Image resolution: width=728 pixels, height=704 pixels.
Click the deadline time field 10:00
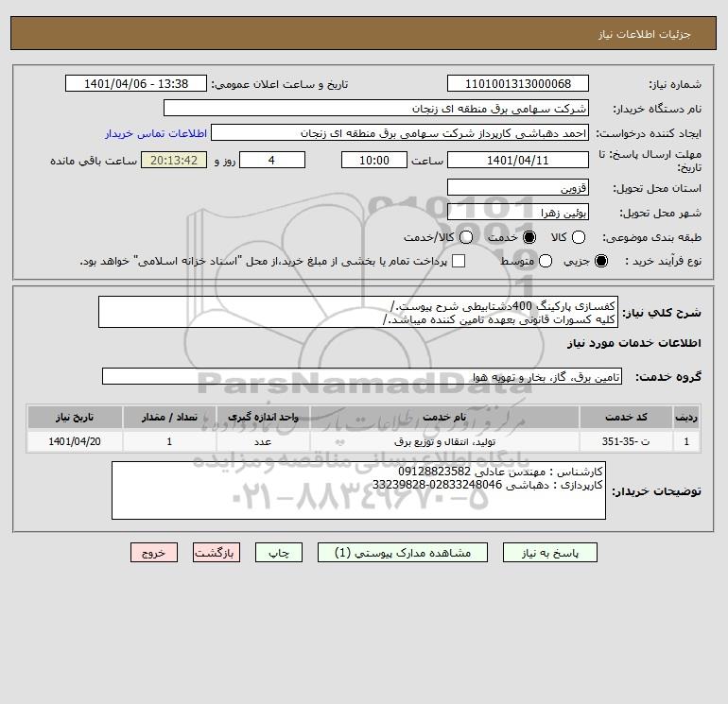(374, 160)
